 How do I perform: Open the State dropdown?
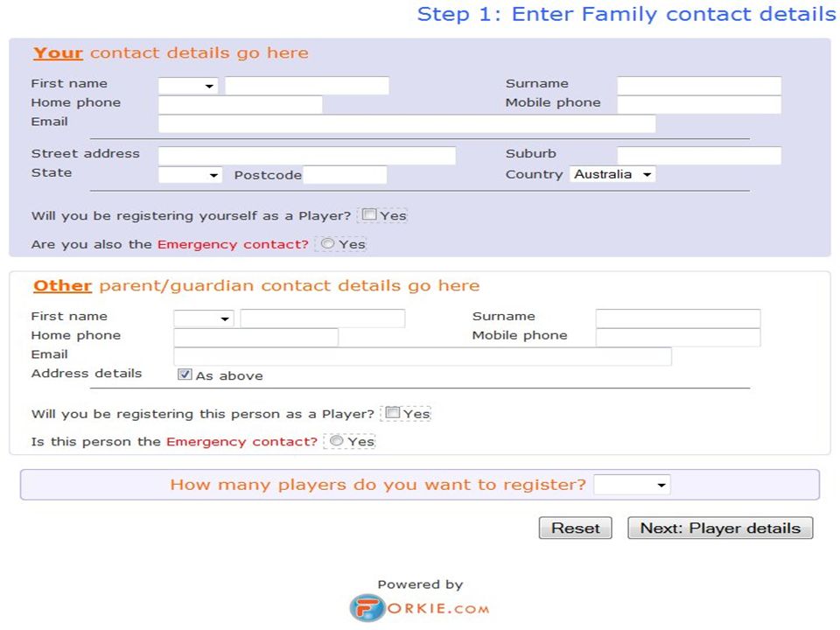pyautogui.click(x=190, y=175)
